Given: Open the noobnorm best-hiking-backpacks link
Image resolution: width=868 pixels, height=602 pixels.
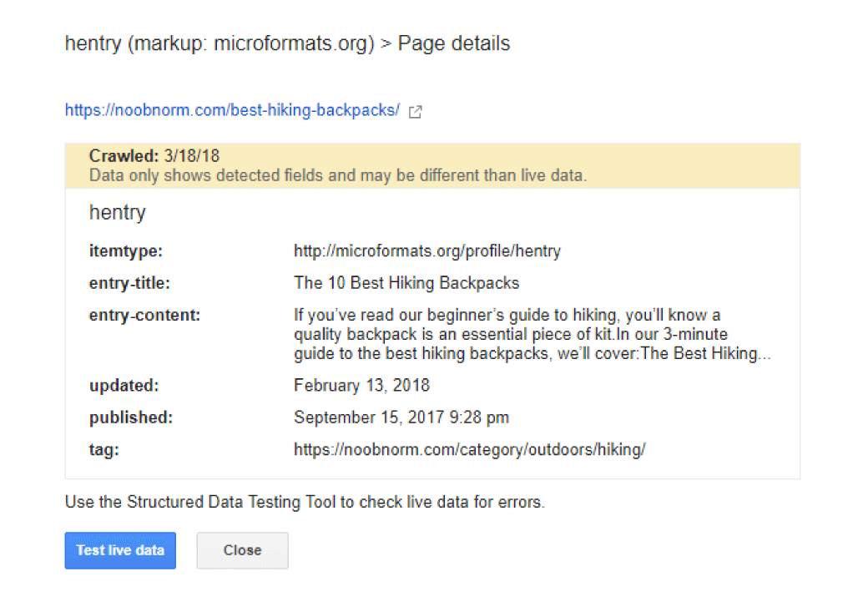Looking at the screenshot, I should [x=232, y=110].
